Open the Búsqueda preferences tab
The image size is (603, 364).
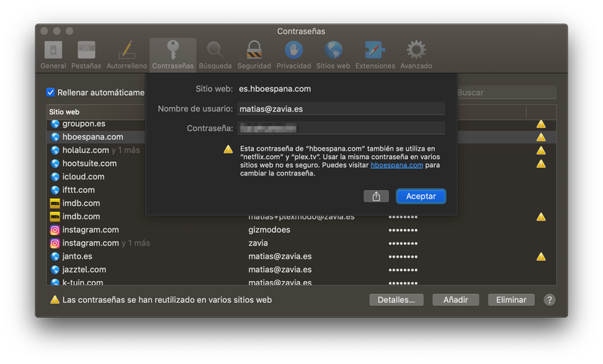point(215,55)
